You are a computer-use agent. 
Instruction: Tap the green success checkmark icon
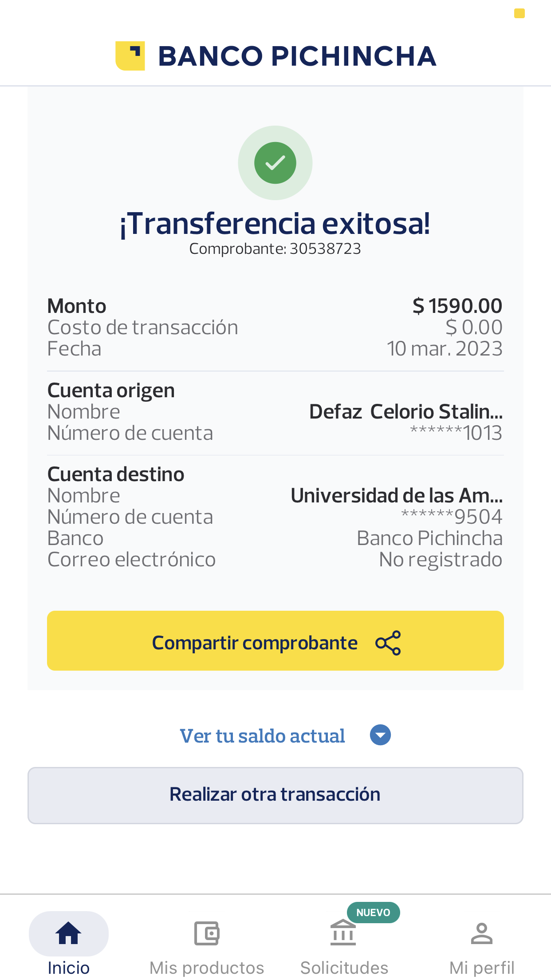275,163
